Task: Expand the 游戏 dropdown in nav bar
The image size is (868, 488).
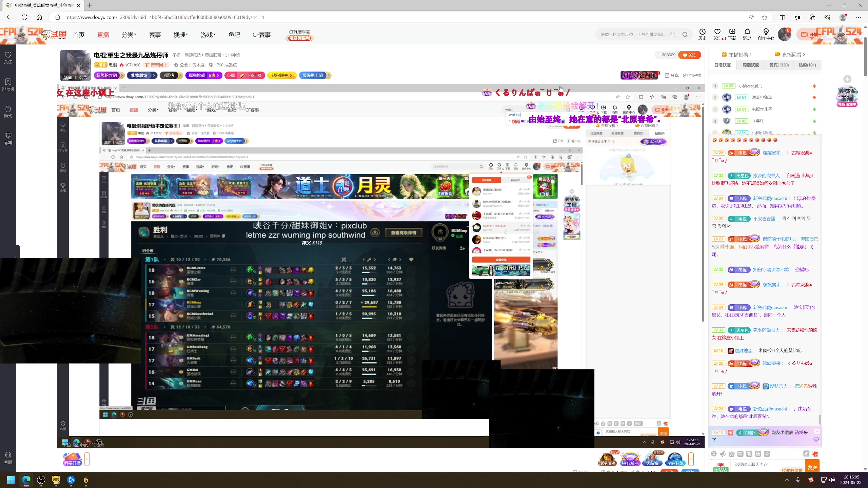Action: tap(208, 35)
